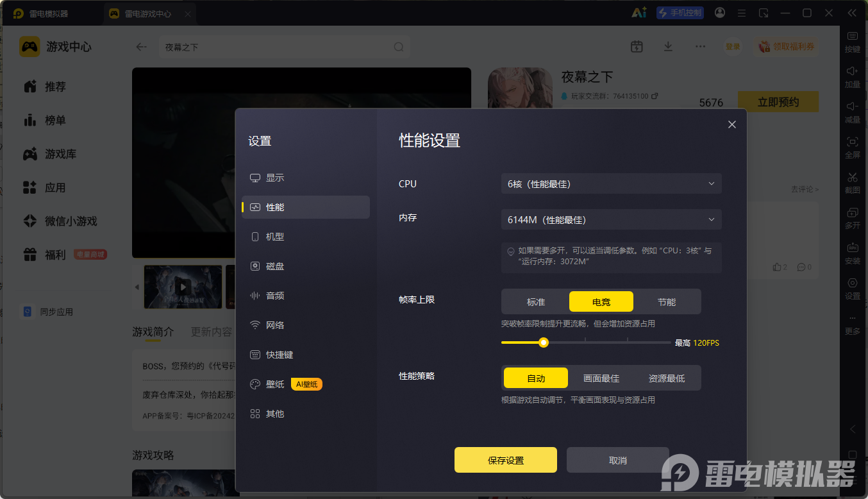This screenshot has height=499, width=868.
Task: Click the FPS limit slider handle
Action: (x=544, y=343)
